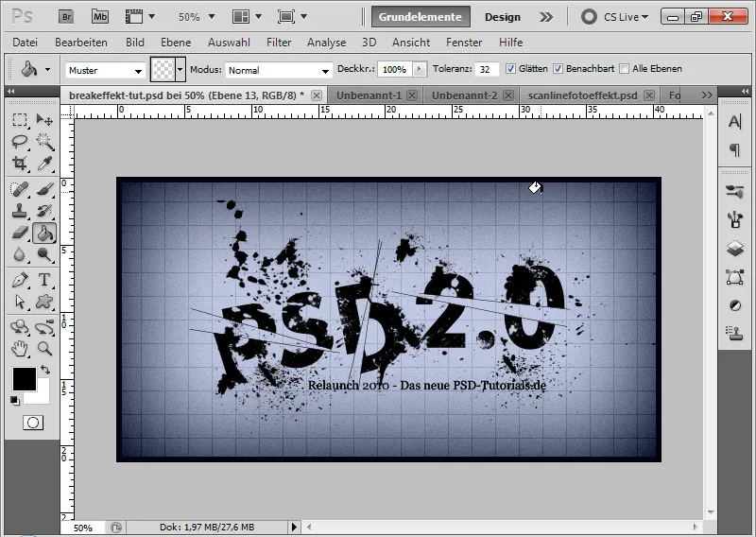This screenshot has width=756, height=537.
Task: Select the Crop tool
Action: pos(19,164)
